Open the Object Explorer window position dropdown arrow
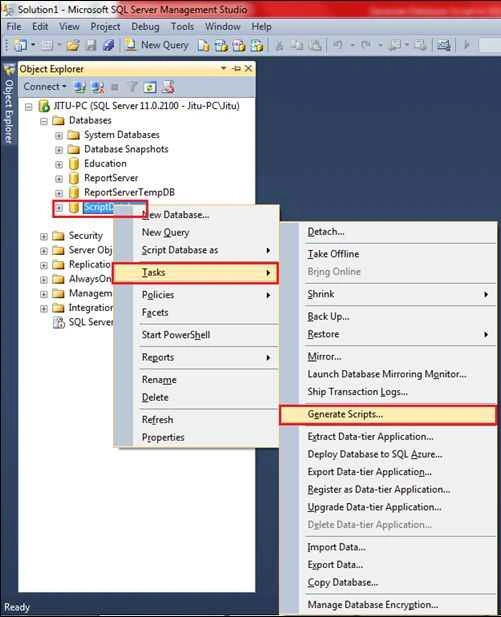Image resolution: width=501 pixels, height=617 pixels. [224, 68]
